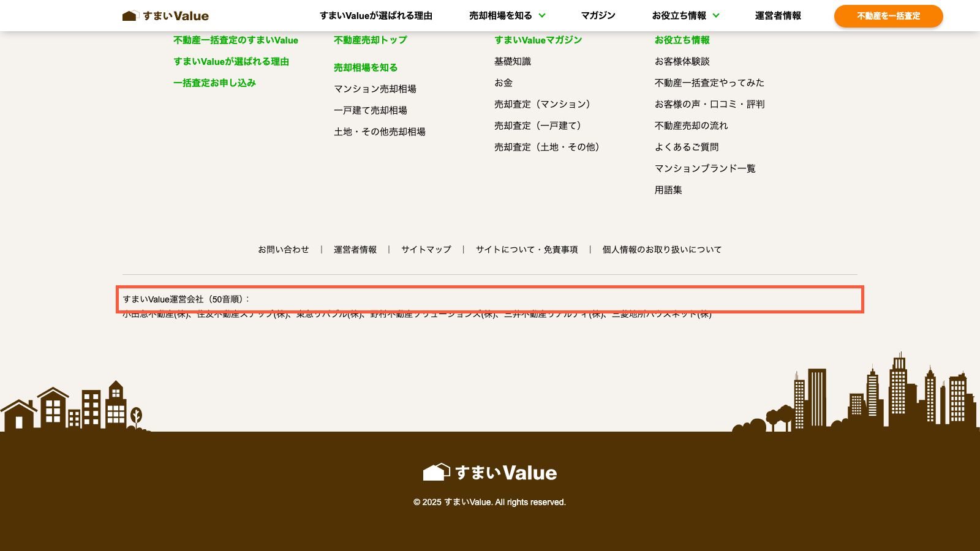Open 売却査定（マンション）link

click(x=545, y=105)
